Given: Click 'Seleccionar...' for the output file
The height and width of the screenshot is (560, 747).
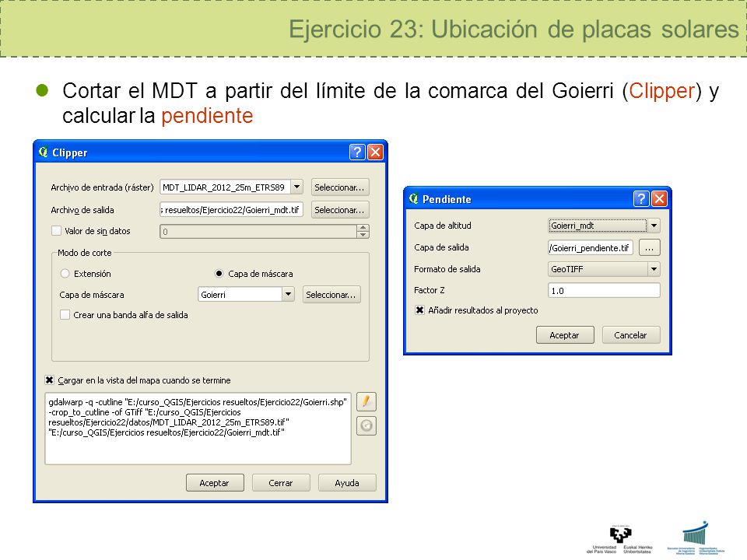Looking at the screenshot, I should 340,209.
